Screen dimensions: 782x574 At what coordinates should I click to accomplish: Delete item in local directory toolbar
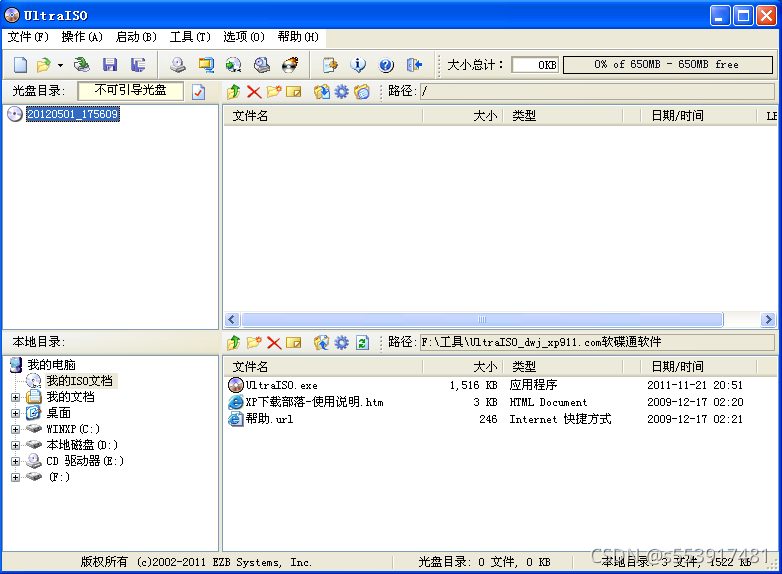point(274,343)
